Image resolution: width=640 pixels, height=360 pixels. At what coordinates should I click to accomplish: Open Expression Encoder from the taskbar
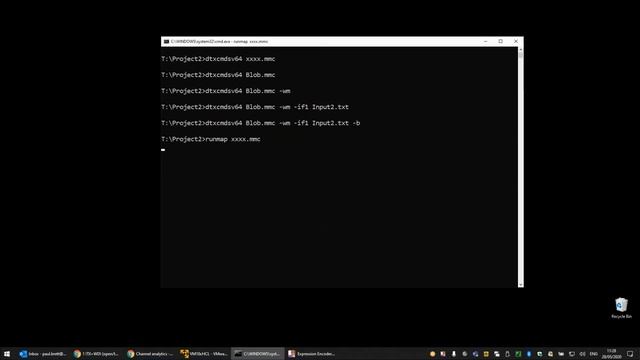click(x=311, y=354)
